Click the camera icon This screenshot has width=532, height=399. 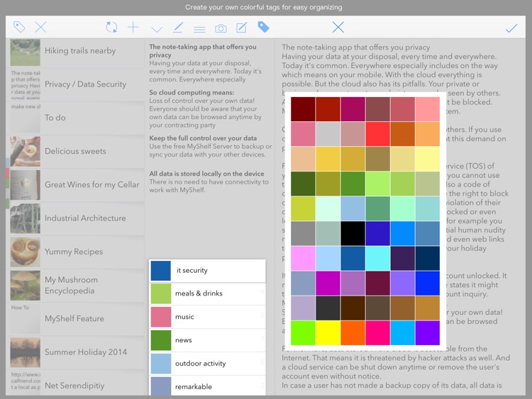coord(221,28)
